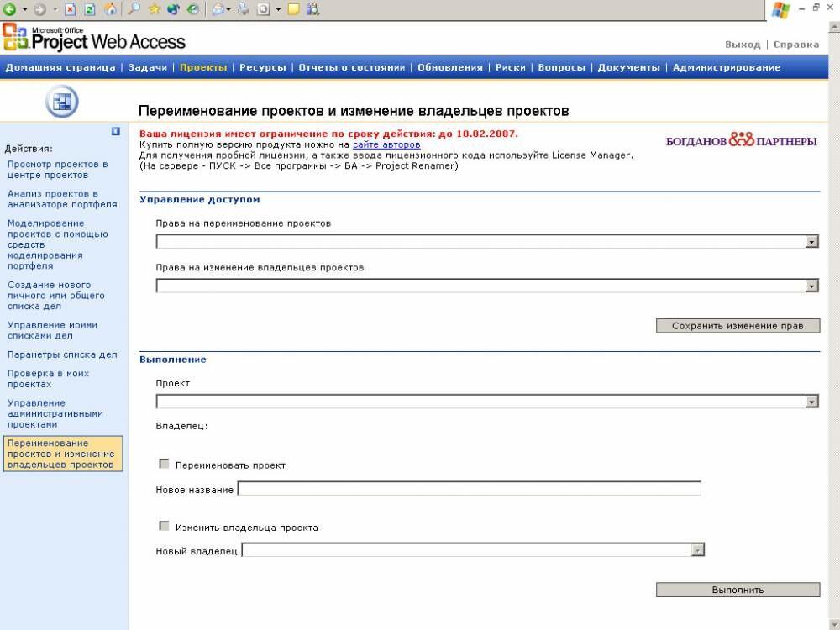The image size is (840, 630).
Task: Click Создание нового личного списка дел
Action: (x=56, y=296)
